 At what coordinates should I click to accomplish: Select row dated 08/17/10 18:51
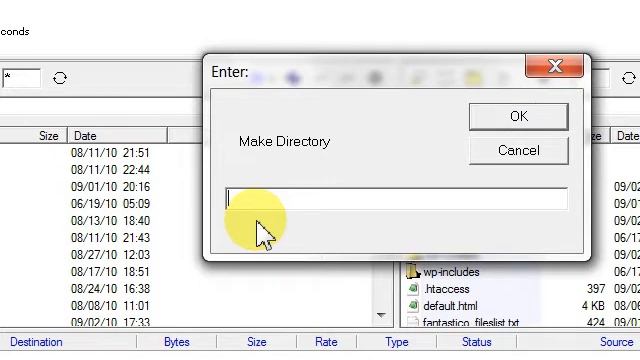click(x=110, y=272)
